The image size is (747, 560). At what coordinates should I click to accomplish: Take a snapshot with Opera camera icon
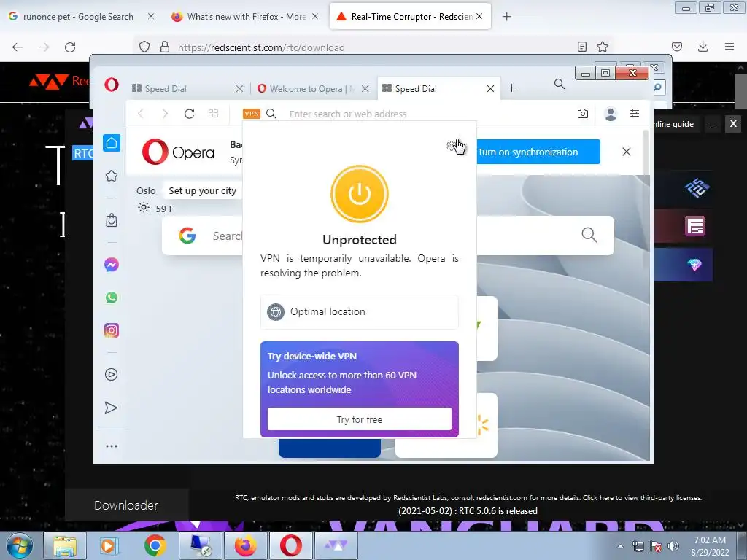[583, 114]
